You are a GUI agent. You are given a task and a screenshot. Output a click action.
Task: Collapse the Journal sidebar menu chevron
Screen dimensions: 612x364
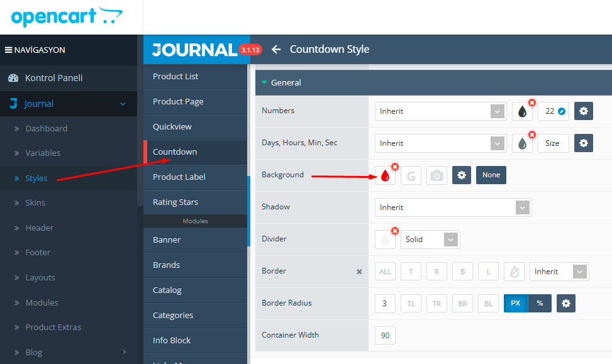(123, 104)
